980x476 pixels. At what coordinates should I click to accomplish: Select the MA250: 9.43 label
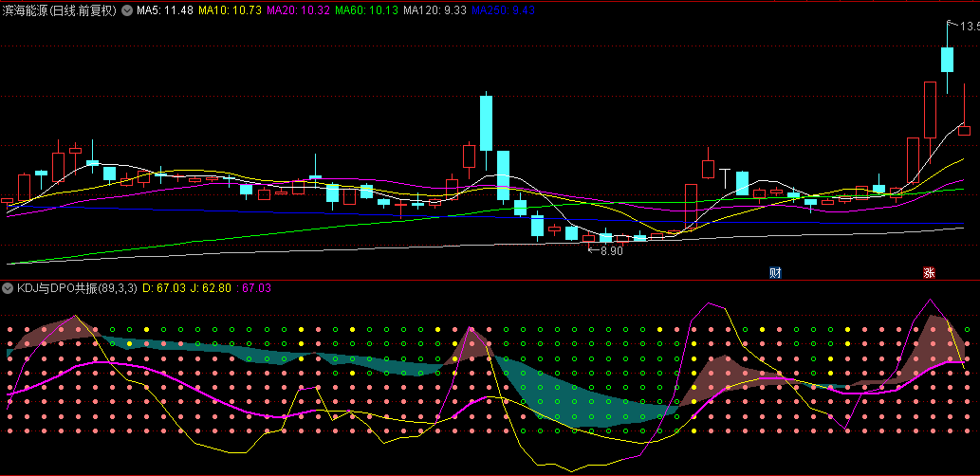click(503, 10)
